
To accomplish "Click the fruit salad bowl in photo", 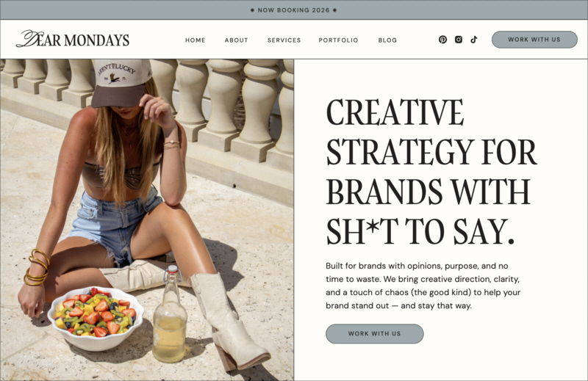I will coord(96,319).
